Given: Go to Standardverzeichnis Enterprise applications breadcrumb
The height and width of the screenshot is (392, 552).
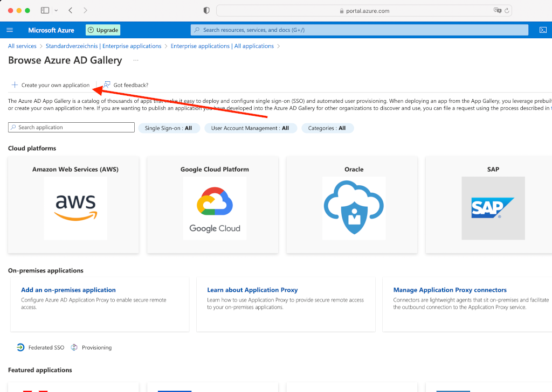Looking at the screenshot, I should [x=103, y=46].
